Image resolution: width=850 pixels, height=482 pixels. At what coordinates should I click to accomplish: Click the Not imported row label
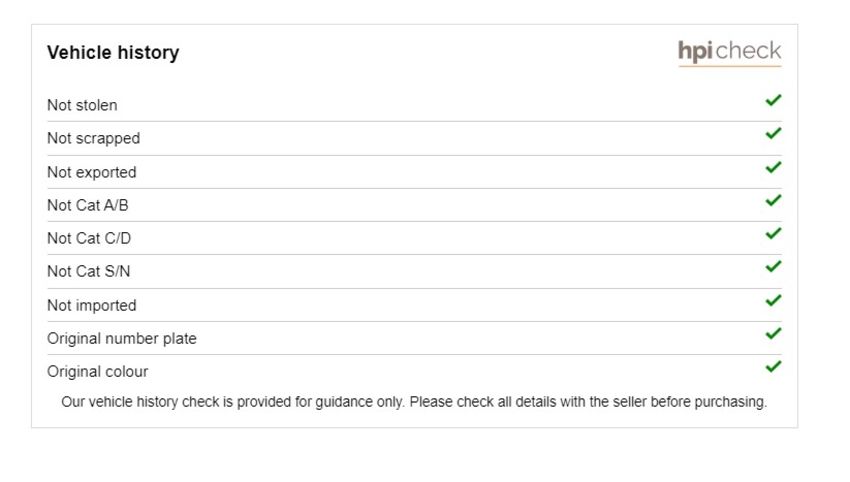(92, 306)
